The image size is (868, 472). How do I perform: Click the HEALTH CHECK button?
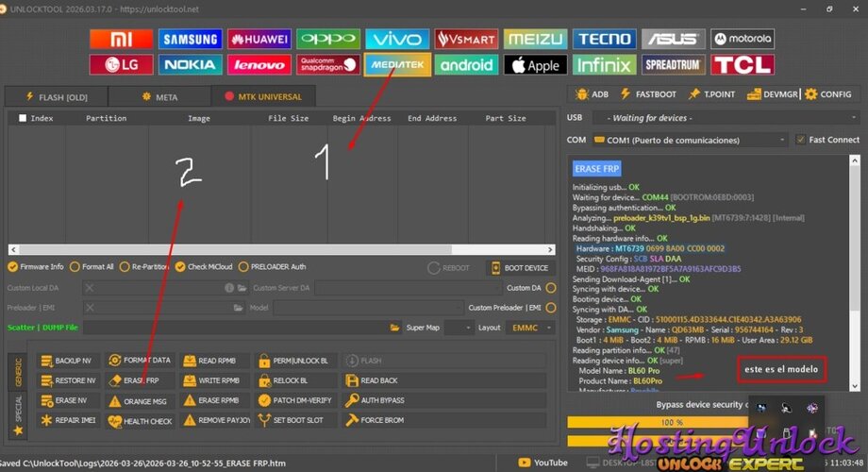(x=140, y=421)
